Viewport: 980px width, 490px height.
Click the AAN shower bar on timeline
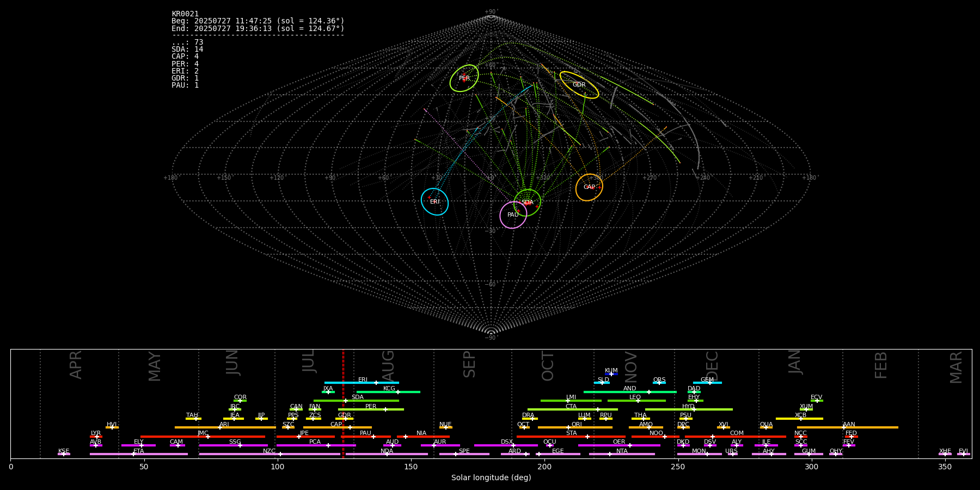pyautogui.click(x=848, y=427)
